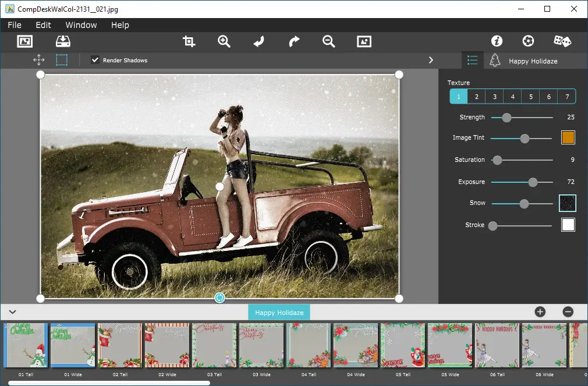Open the orange Image Tint color swatch
The width and height of the screenshot is (588, 386).
[568, 138]
